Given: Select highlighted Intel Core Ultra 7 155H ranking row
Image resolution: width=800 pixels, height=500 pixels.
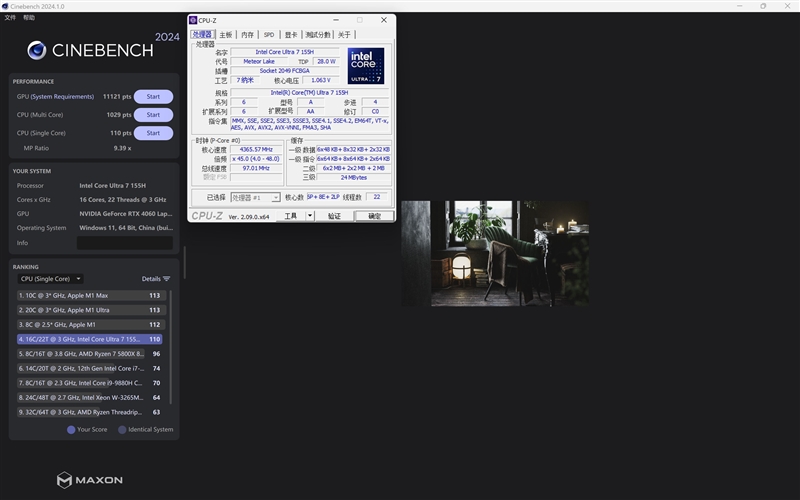Looking at the screenshot, I should click(x=90, y=339).
